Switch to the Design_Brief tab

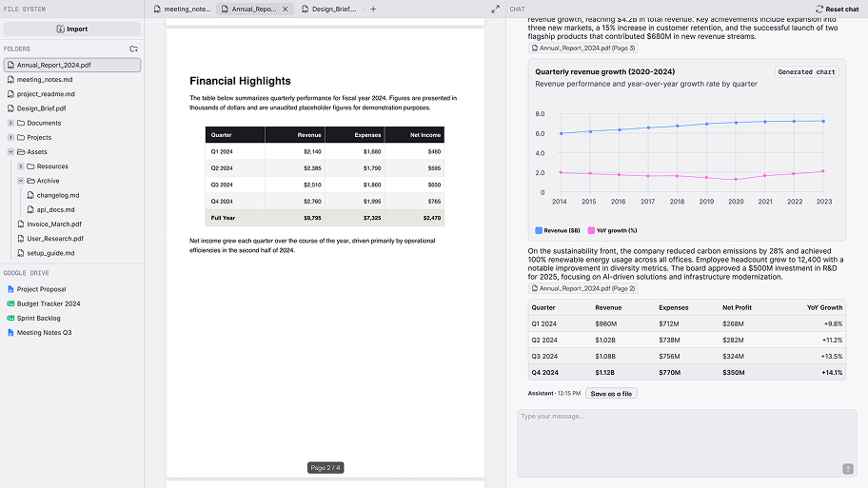point(328,9)
